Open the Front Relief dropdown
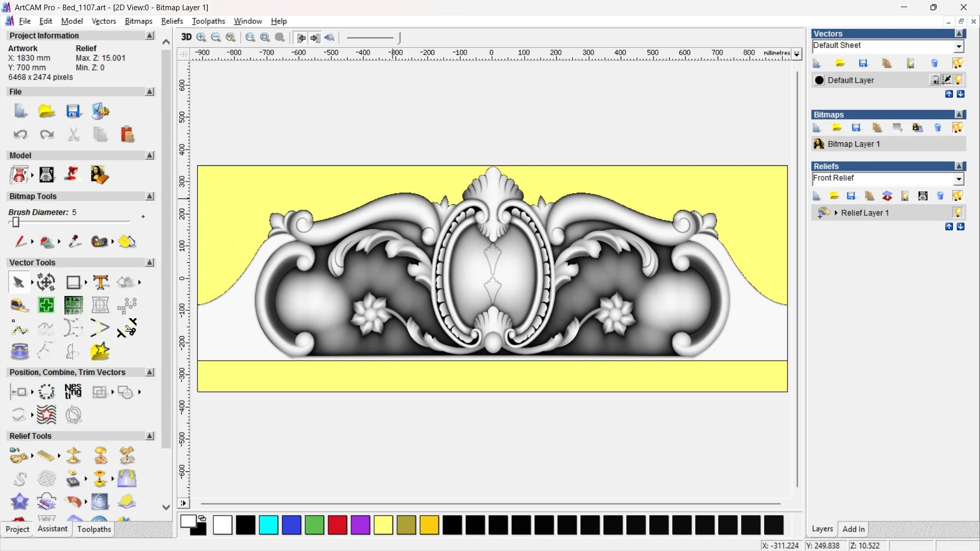Screen dimensions: 980x551 click(959, 179)
